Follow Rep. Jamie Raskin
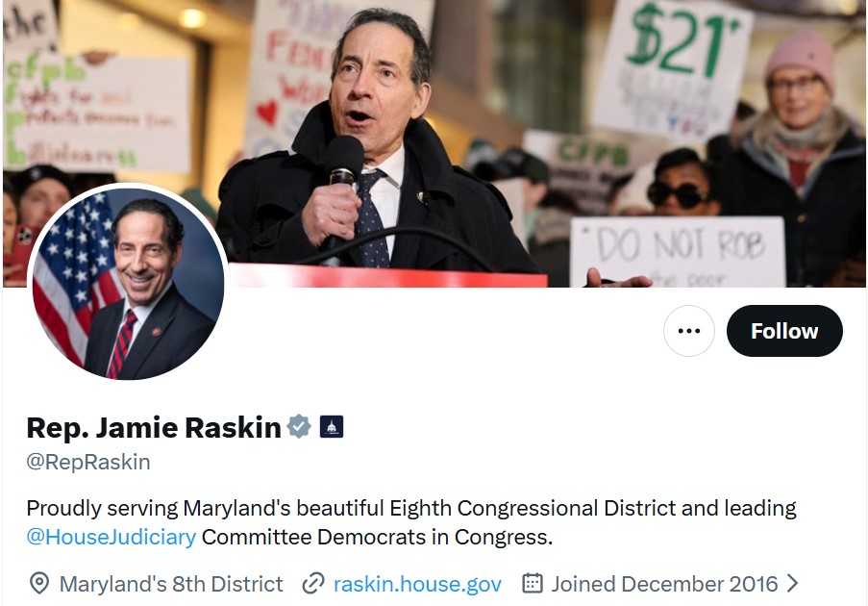 pos(784,331)
